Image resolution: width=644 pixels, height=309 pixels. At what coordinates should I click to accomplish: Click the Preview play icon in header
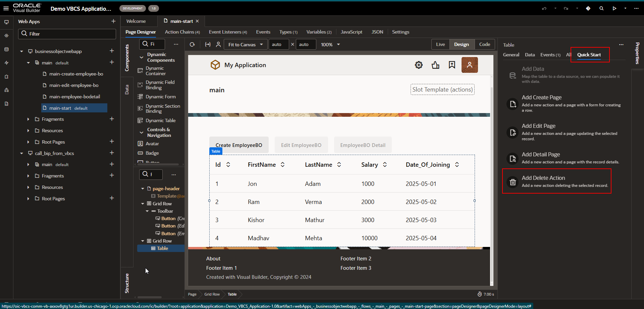pyautogui.click(x=614, y=8)
